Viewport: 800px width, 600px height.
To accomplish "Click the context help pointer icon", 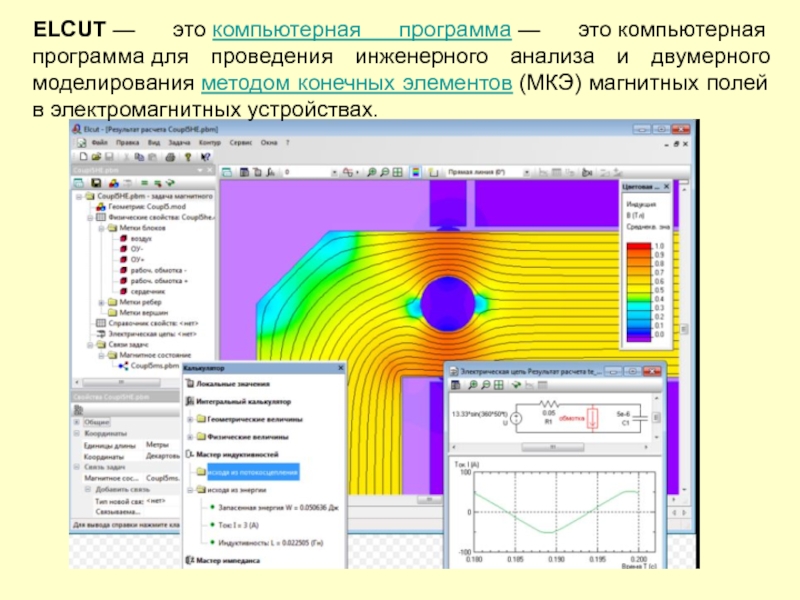I will pos(205,157).
